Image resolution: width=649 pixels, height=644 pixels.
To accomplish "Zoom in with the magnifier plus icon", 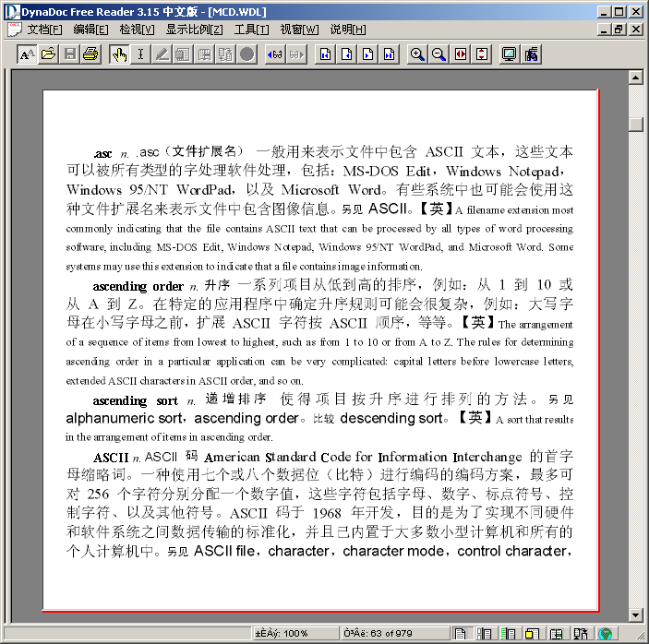I will pyautogui.click(x=417, y=54).
